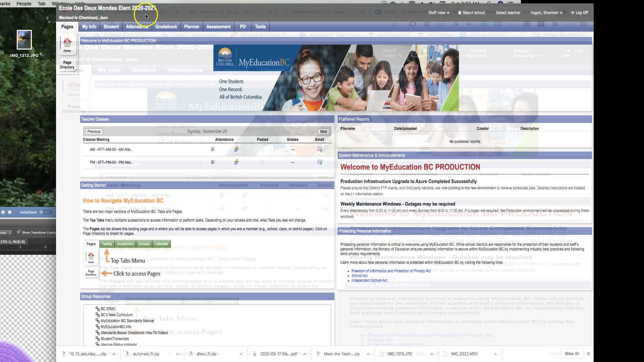644x362 pixels.
Task: Click the Next button in Teacher Classes
Action: click(x=323, y=131)
